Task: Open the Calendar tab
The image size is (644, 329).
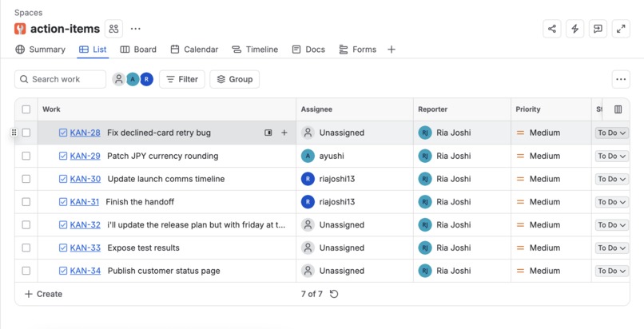Action: [x=194, y=50]
